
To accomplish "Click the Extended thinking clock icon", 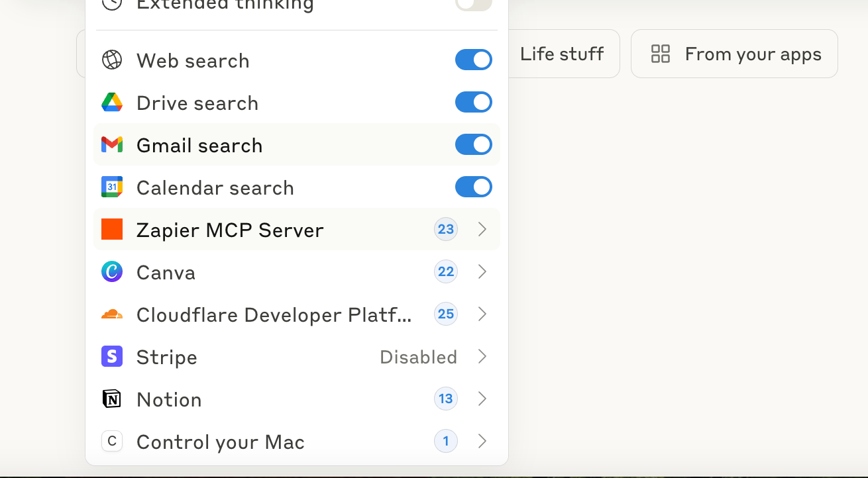I will coord(112,4).
